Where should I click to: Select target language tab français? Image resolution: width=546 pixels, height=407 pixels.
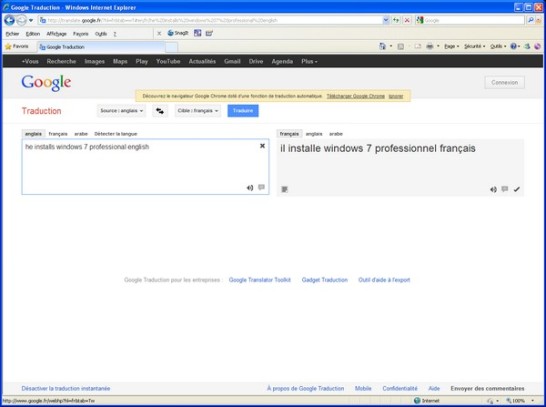pos(289,134)
